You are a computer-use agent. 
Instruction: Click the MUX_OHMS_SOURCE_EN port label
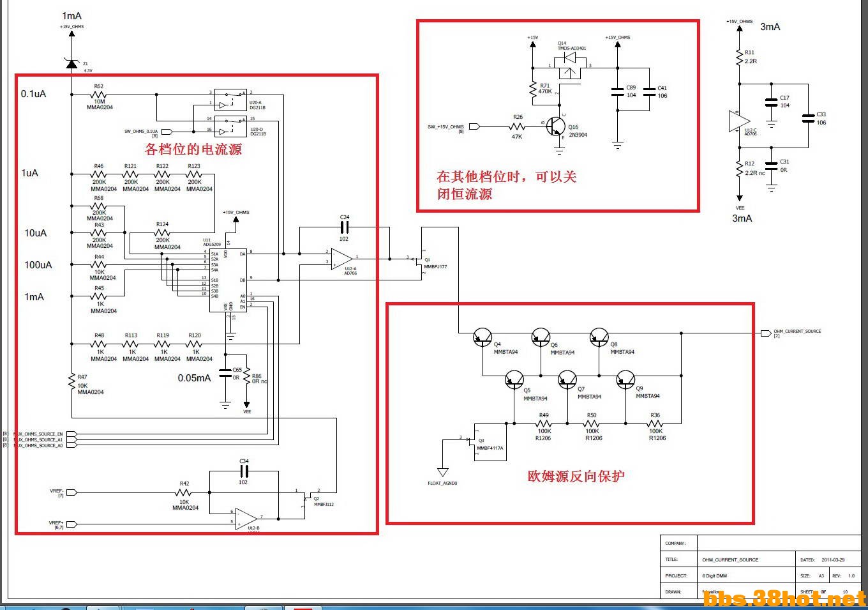tap(39, 434)
